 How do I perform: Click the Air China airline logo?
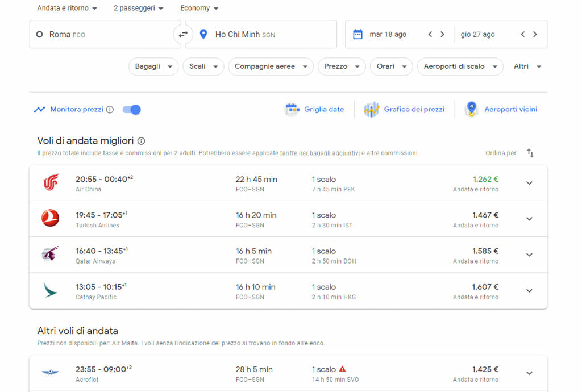tap(51, 182)
